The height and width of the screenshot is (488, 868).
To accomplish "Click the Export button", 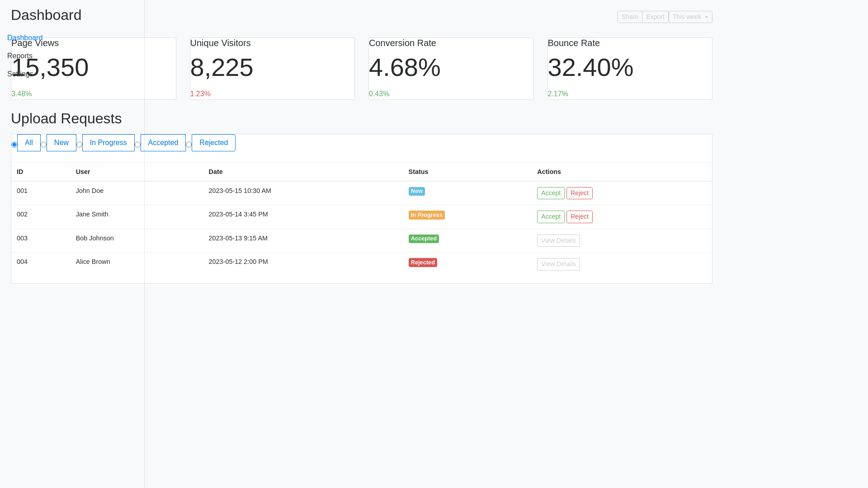I will pos(655,17).
